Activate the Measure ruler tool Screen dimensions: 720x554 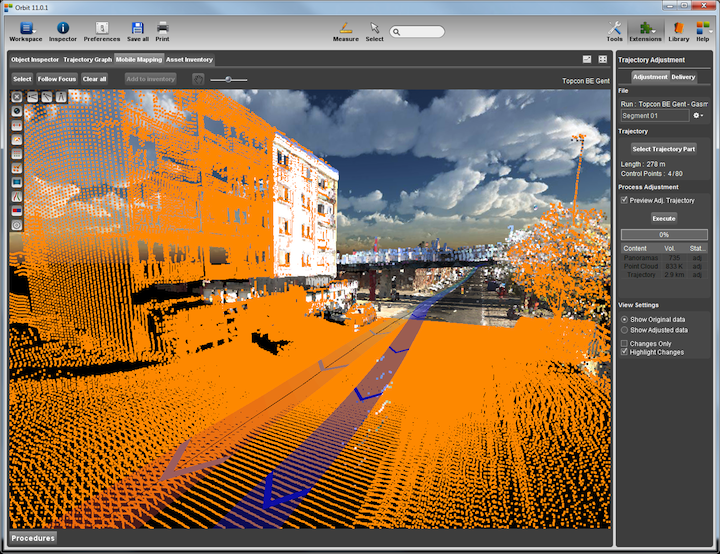[x=345, y=28]
